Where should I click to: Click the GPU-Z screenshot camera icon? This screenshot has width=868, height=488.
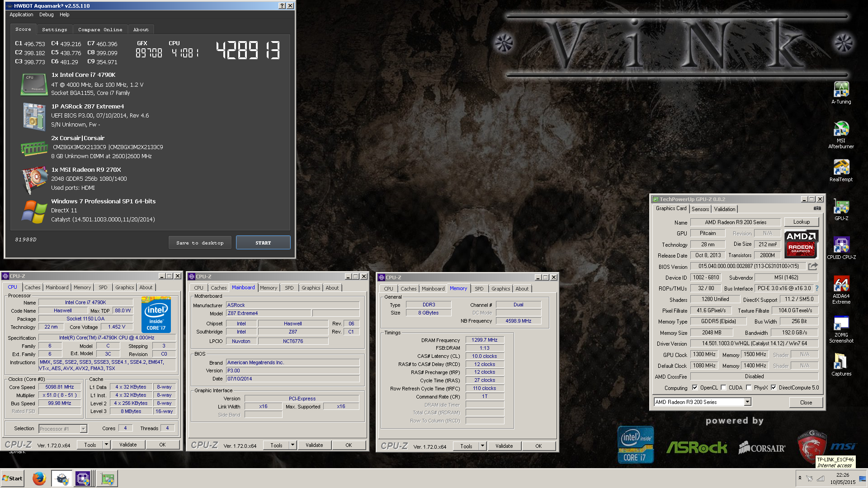pos(817,208)
